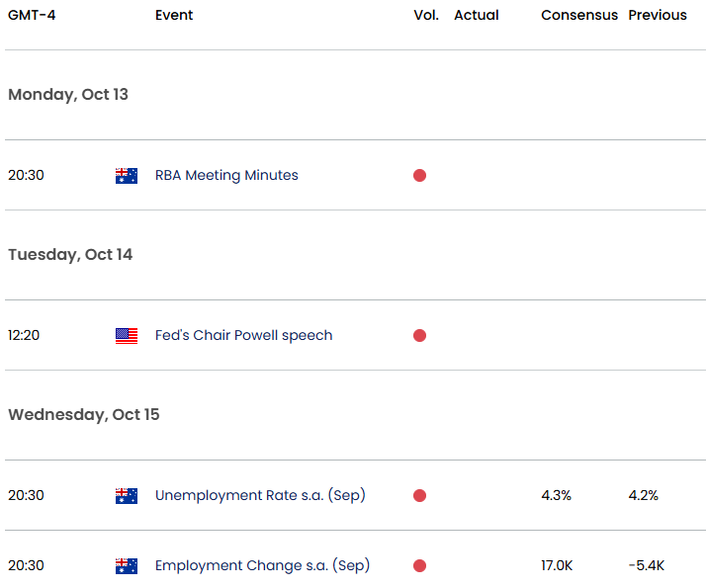The width and height of the screenshot is (706, 588).
Task: Click the GMT-4 column header
Action: 32,15
